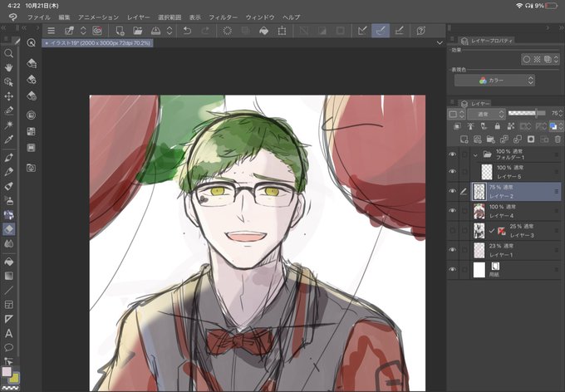Click the Fill icon in command bar
This screenshot has width=565, height=392.
(263, 31)
